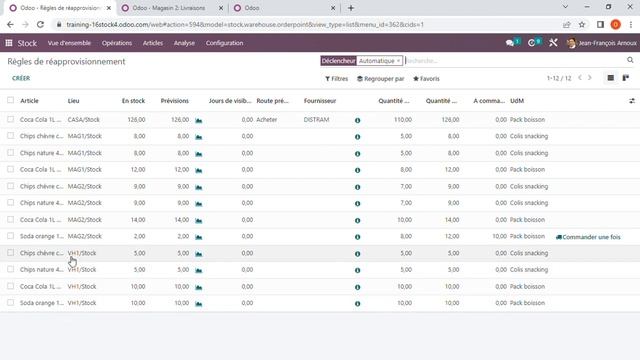Screen dimensions: 640x360
Task: Open the Odoo apps grid menu
Action: coord(9,43)
